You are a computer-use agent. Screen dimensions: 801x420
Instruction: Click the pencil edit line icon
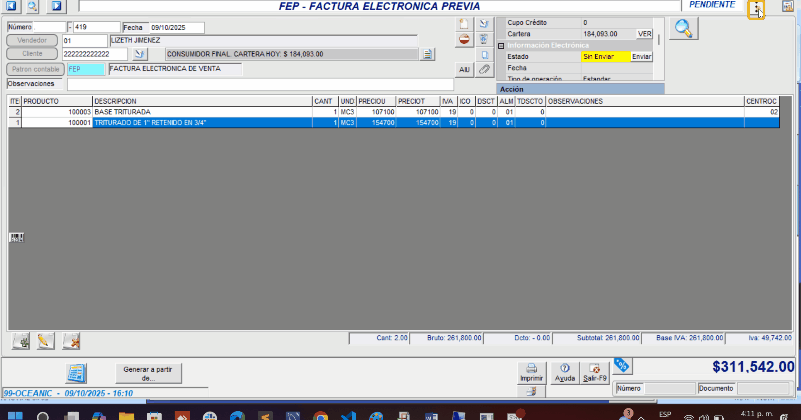tap(45, 341)
